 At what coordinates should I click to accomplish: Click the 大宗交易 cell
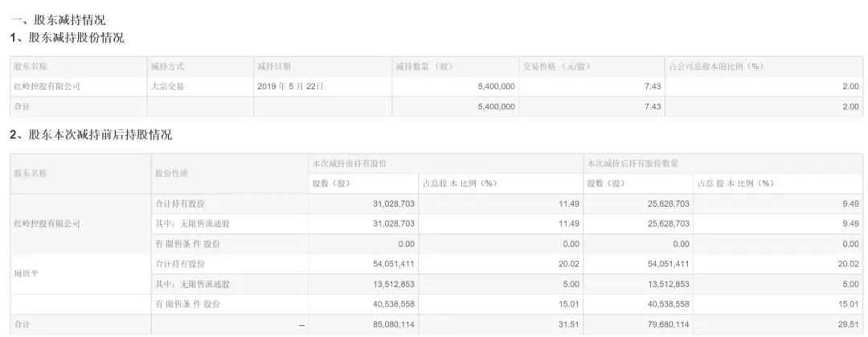coord(167,87)
